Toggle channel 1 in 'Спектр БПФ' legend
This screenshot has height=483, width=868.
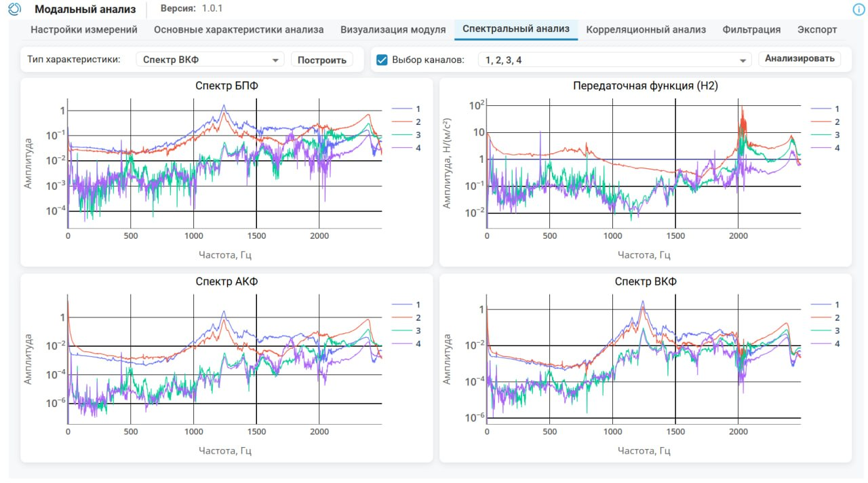click(x=407, y=109)
